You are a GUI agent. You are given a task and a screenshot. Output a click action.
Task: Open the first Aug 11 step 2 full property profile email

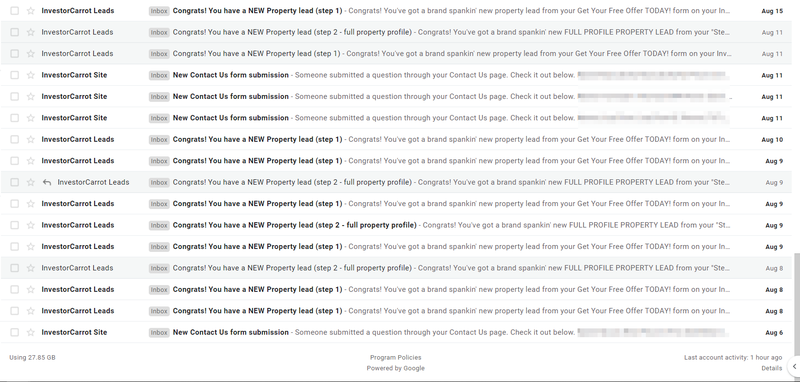pos(396,32)
